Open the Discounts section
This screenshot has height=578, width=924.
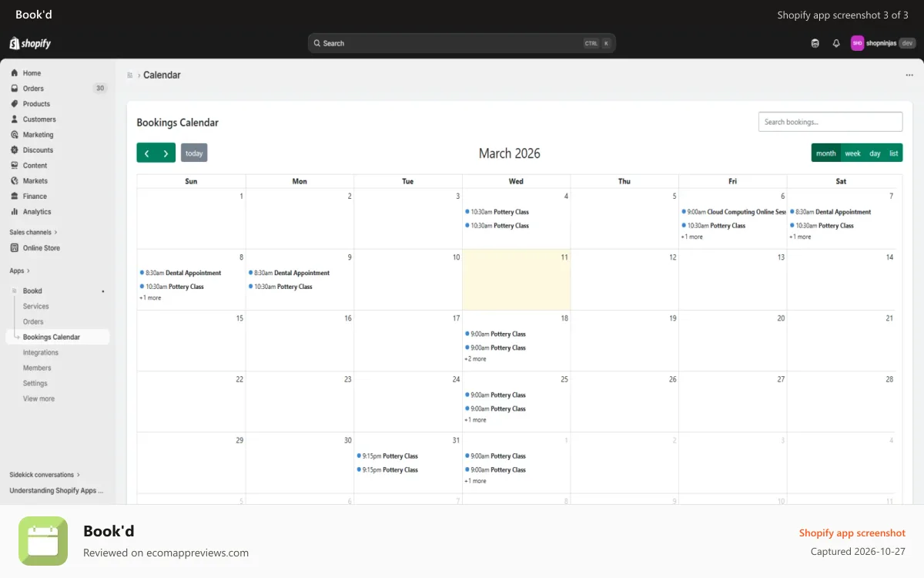coord(38,150)
